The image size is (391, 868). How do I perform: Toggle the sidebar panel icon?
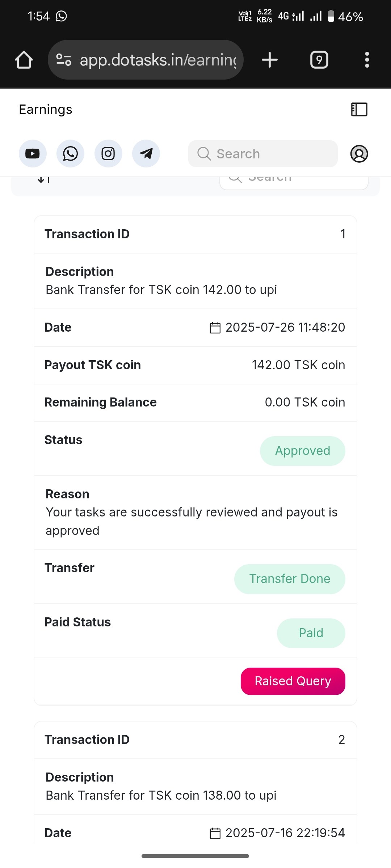click(x=359, y=109)
